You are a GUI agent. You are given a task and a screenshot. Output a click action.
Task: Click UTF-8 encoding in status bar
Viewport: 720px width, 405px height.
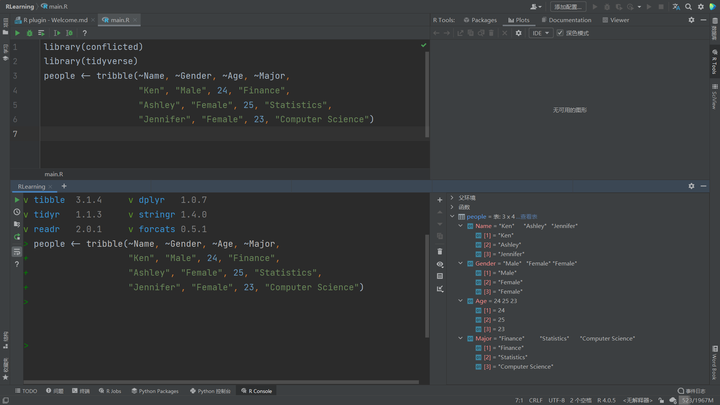(x=557, y=400)
